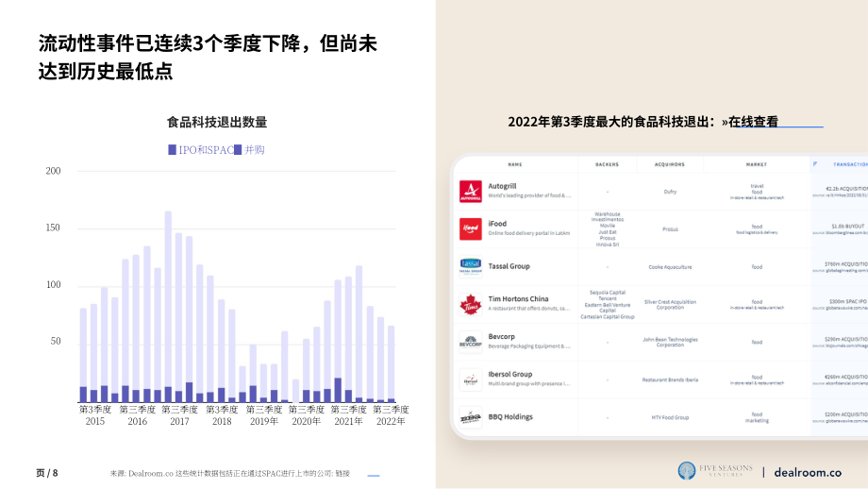Open the Tim Hortons China company name

click(518, 299)
